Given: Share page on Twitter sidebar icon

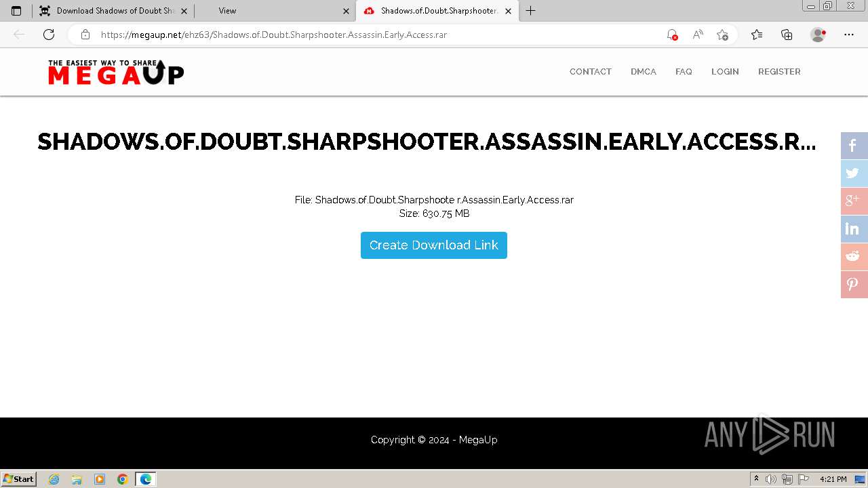Looking at the screenshot, I should tap(854, 174).
